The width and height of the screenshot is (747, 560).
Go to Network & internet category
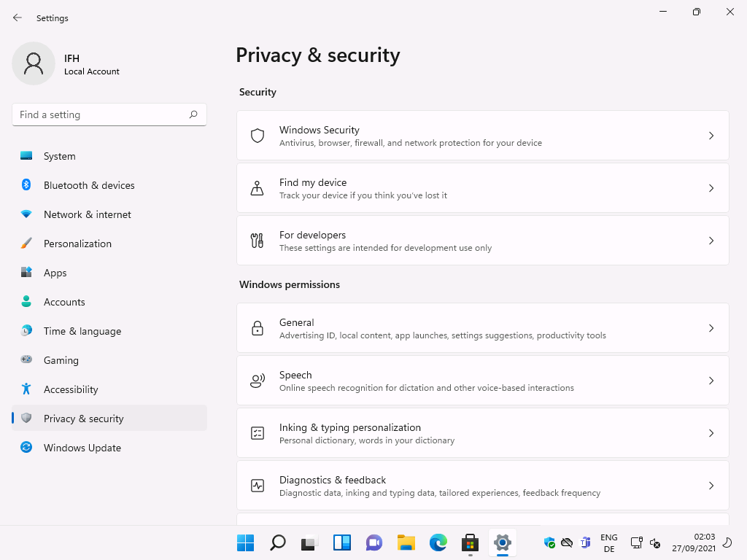[x=109, y=214]
